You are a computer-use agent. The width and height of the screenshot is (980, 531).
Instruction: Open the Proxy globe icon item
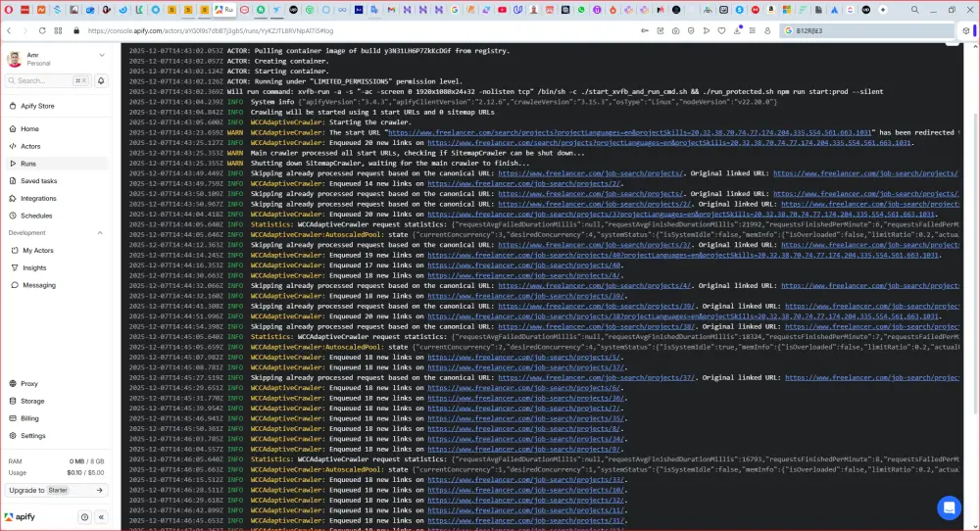13,384
